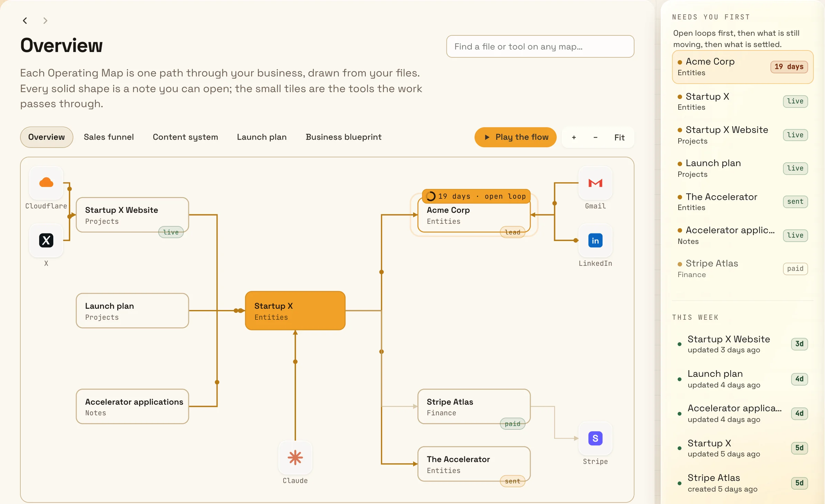Switch to the Content system tab
This screenshot has width=825, height=504.
coord(185,137)
